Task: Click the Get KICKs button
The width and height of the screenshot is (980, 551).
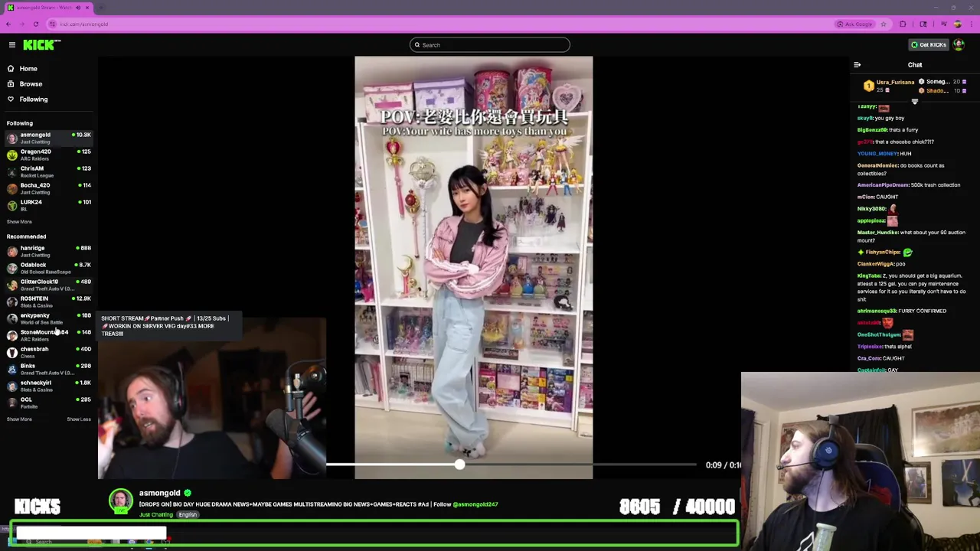Action: click(928, 45)
